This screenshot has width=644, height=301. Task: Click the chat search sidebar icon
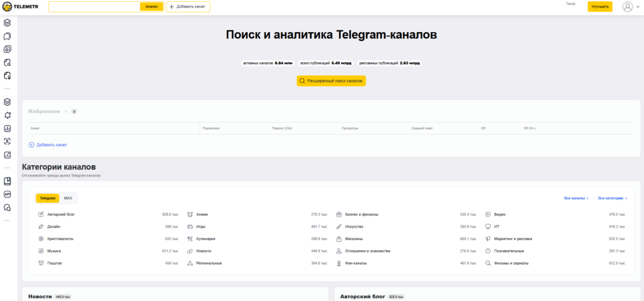[7, 207]
